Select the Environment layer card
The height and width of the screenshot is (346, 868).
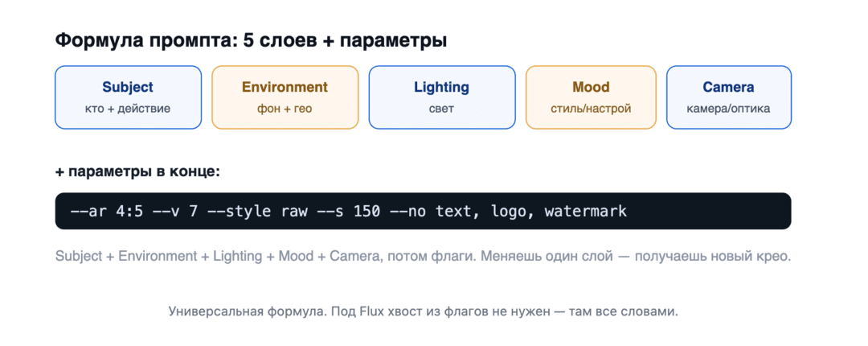pyautogui.click(x=285, y=97)
